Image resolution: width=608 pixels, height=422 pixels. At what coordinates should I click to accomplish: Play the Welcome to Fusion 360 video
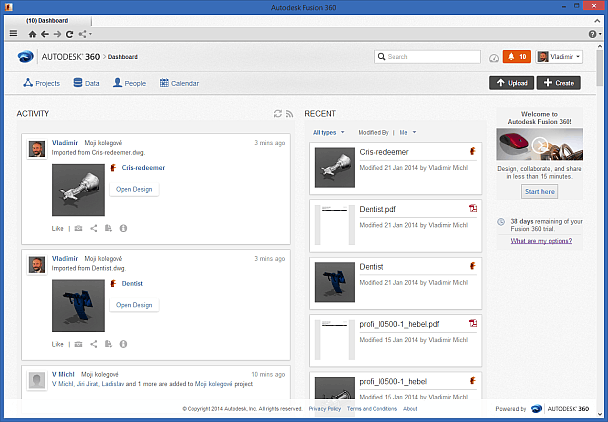tap(539, 145)
